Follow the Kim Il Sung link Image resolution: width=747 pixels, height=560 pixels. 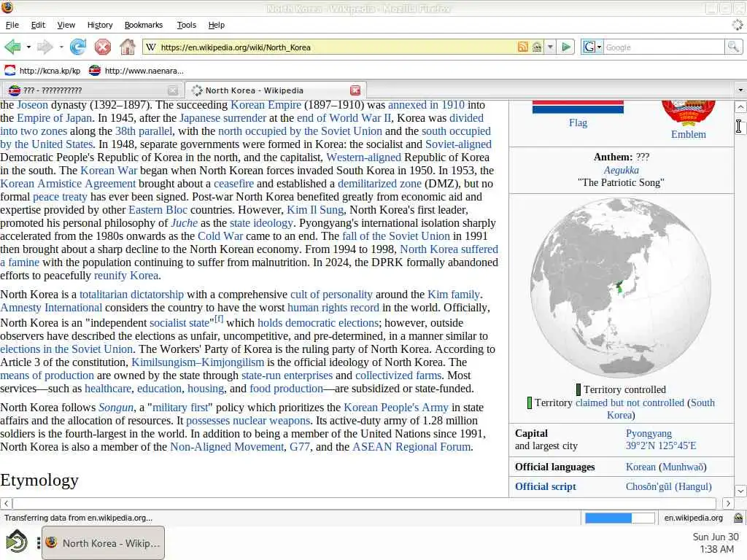pos(315,210)
